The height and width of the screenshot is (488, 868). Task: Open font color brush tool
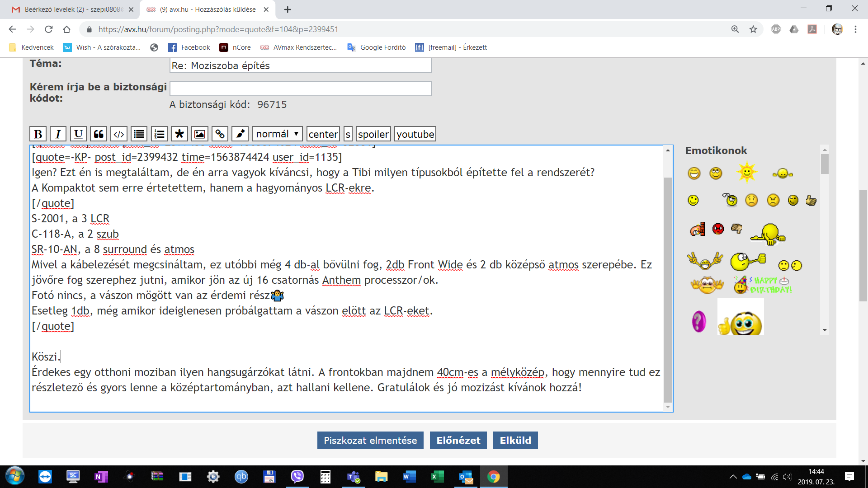(240, 134)
